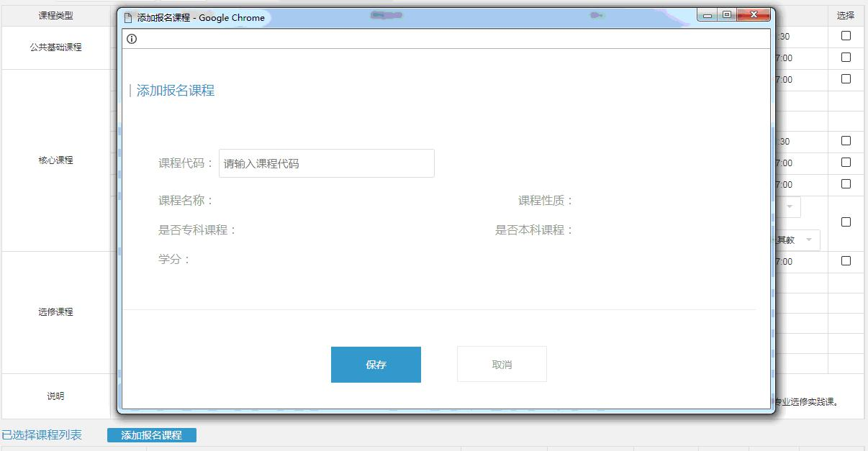
Task: Minimize the 添加报名课程 popup window
Action: [707, 15]
